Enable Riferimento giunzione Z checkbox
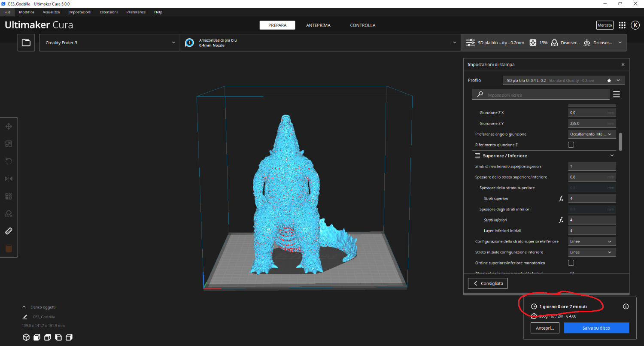The image size is (644, 346). pos(571,145)
